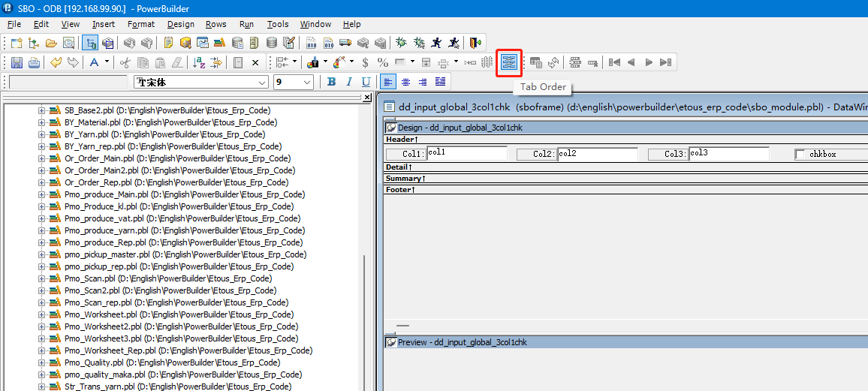The width and height of the screenshot is (868, 391).
Task: Select right text alignment
Action: coord(423,82)
